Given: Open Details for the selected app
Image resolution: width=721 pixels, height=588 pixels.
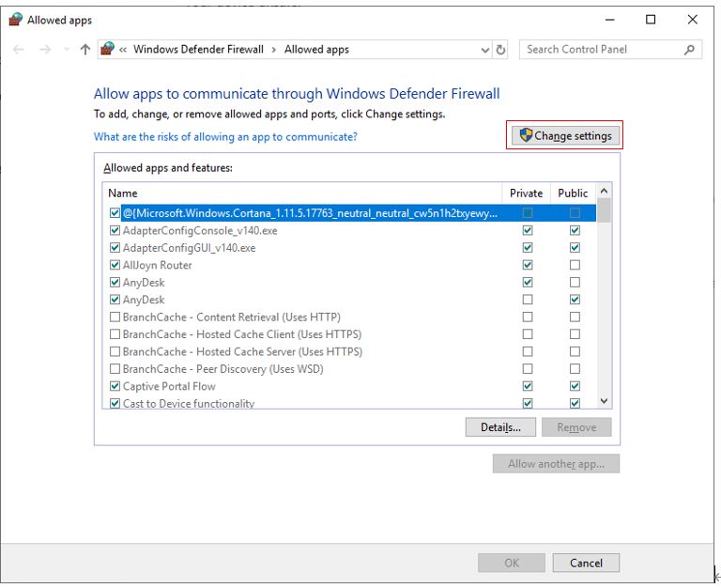Looking at the screenshot, I should point(500,427).
